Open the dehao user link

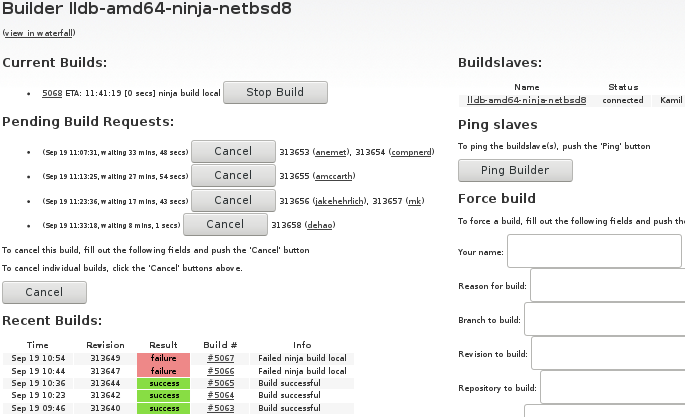pos(320,225)
